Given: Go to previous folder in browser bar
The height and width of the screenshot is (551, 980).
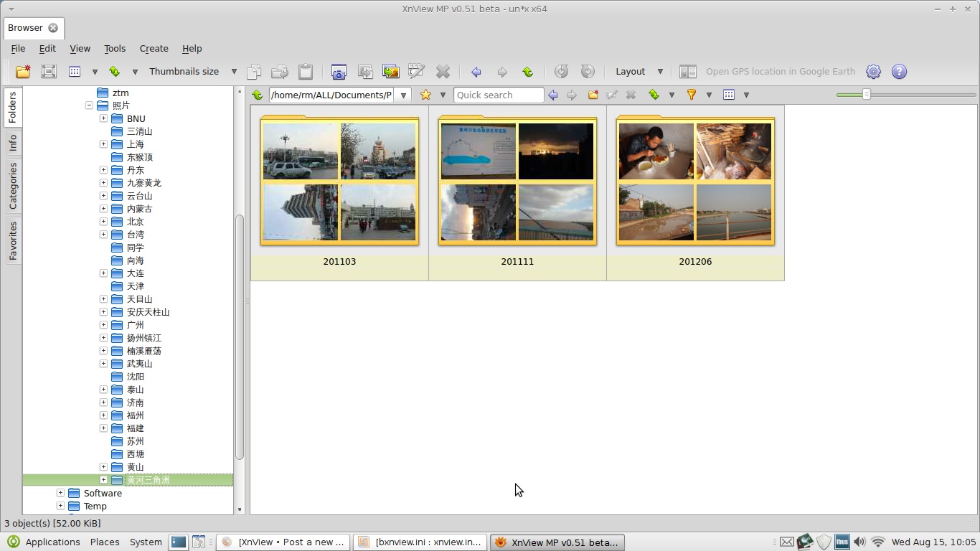Looking at the screenshot, I should (553, 95).
